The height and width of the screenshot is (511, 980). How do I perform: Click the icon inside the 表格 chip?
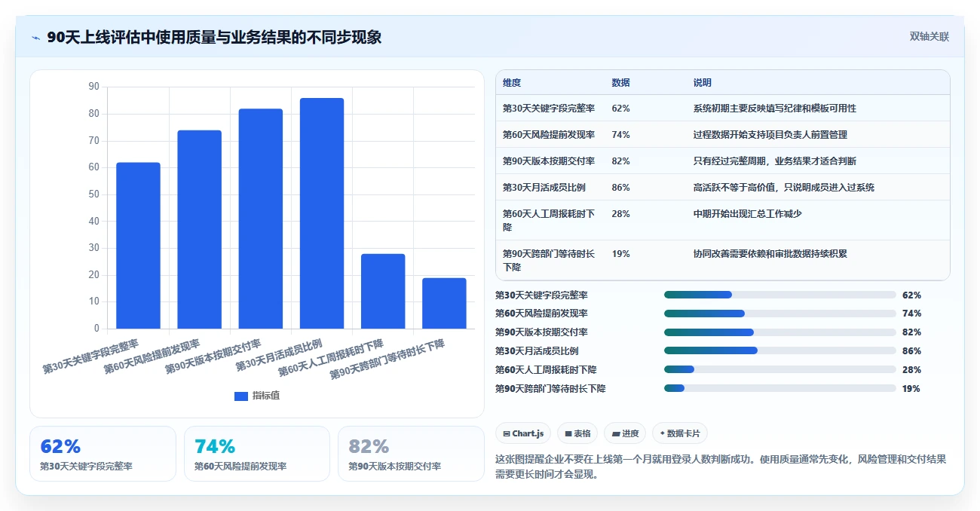pos(568,433)
